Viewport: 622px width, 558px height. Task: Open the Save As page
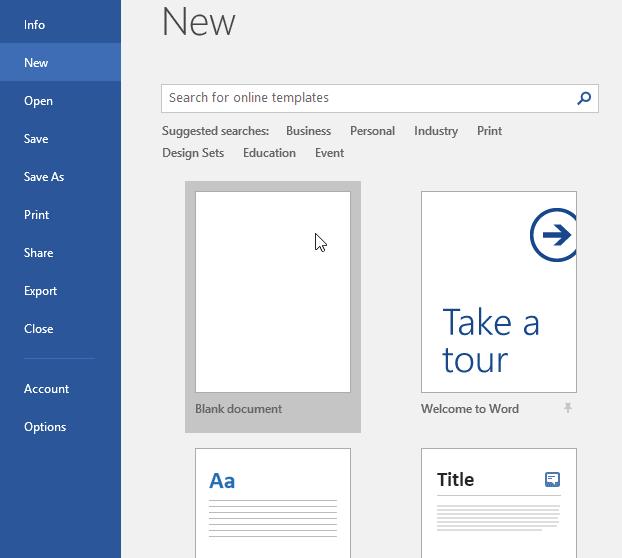coord(60,176)
